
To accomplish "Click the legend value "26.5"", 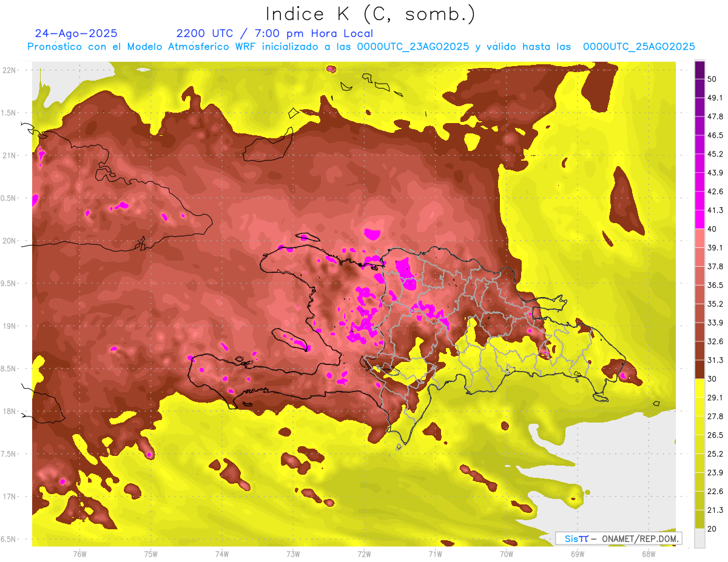I will [715, 435].
